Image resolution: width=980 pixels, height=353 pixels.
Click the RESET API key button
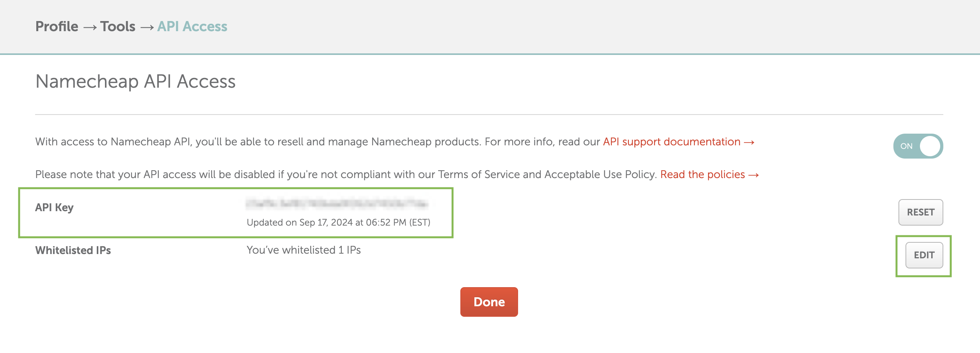[x=921, y=212]
